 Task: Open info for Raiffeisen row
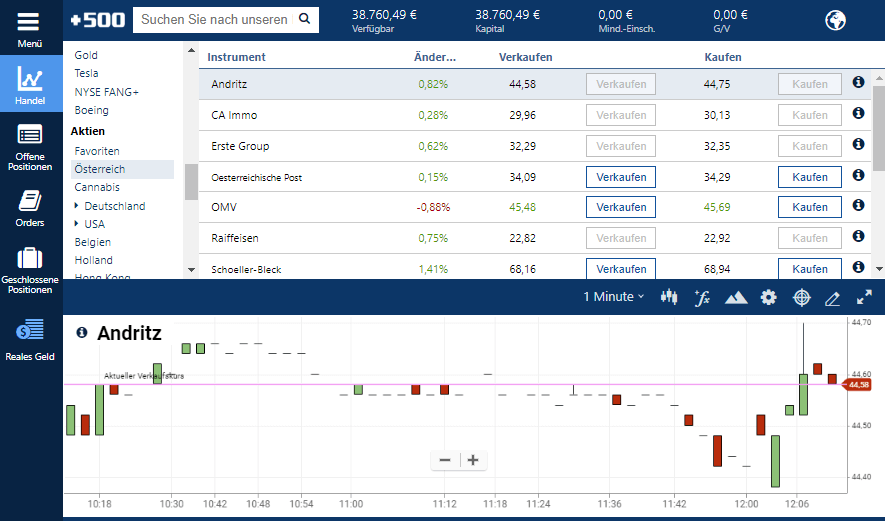858,236
